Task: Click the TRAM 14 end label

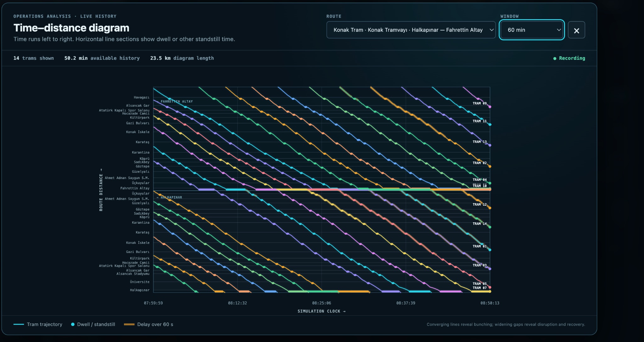Action: [x=479, y=224]
